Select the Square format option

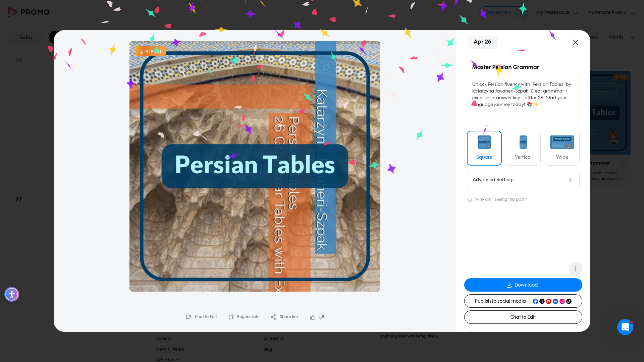pos(484,148)
